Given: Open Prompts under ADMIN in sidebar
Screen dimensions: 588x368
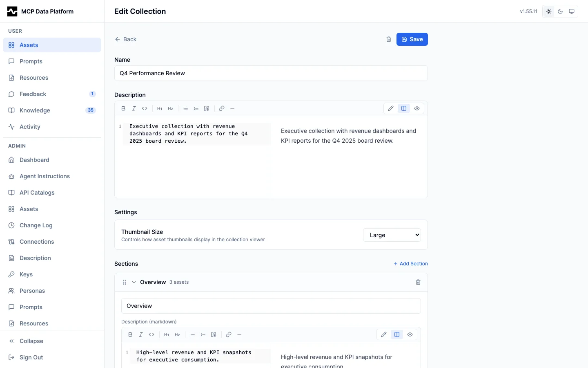Looking at the screenshot, I should 52,307.
